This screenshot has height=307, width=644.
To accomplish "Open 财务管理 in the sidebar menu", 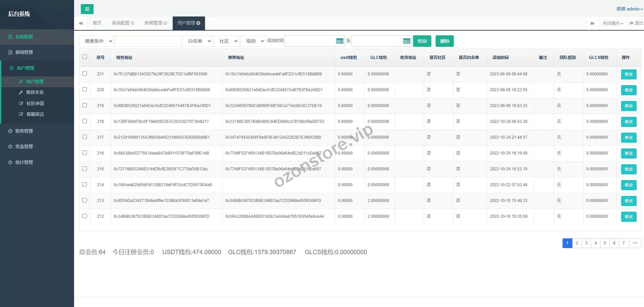I will (24, 131).
